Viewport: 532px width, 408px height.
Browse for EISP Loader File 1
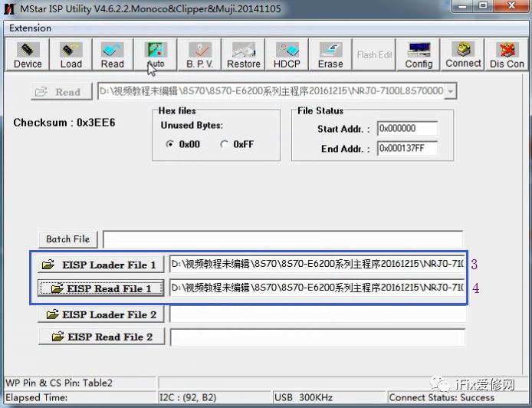100,265
